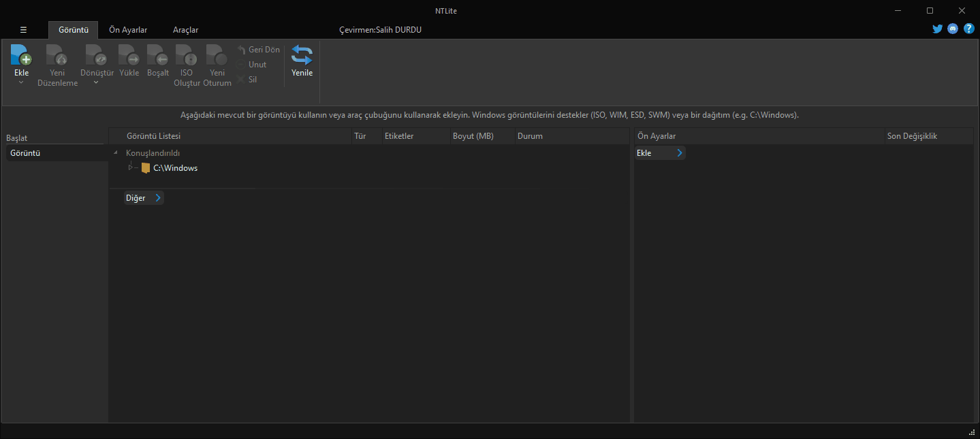Viewport: 980px width, 439px height.
Task: Open the dropdown arrow under Dönüştür
Action: pos(96,83)
